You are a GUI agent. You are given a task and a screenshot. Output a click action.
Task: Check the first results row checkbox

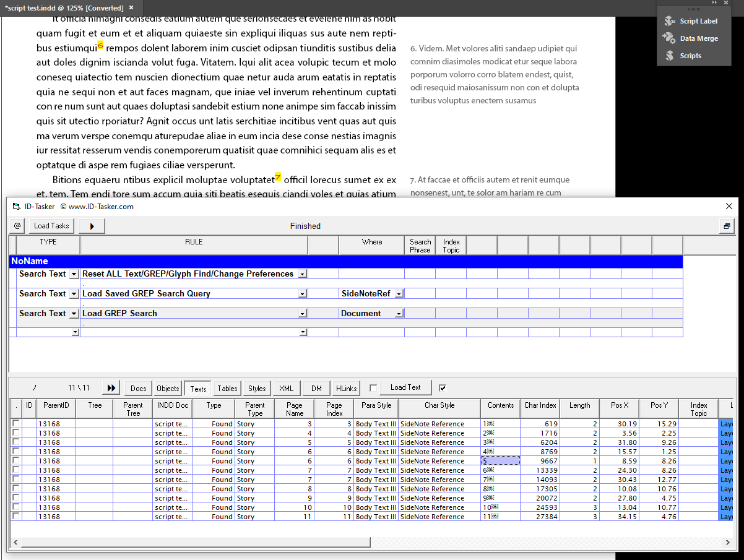[x=17, y=424]
